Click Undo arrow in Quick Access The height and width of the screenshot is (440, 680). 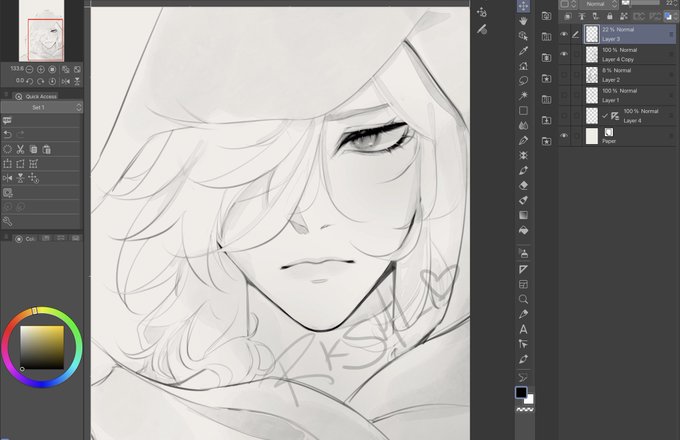pyautogui.click(x=7, y=134)
